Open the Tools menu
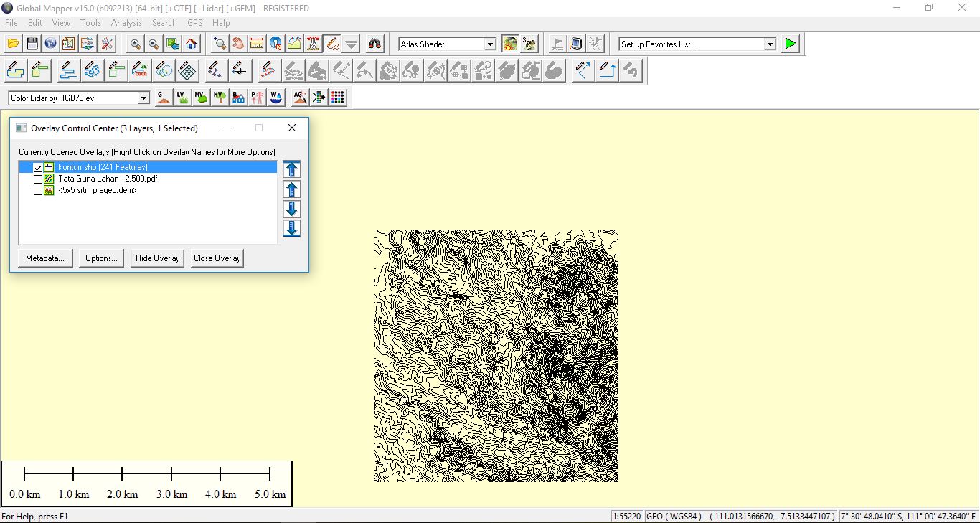Viewport: 980px width, 523px height. click(x=90, y=23)
